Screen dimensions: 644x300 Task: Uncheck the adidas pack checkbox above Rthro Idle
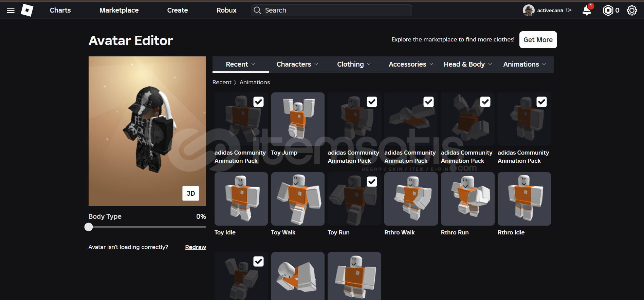(x=542, y=102)
